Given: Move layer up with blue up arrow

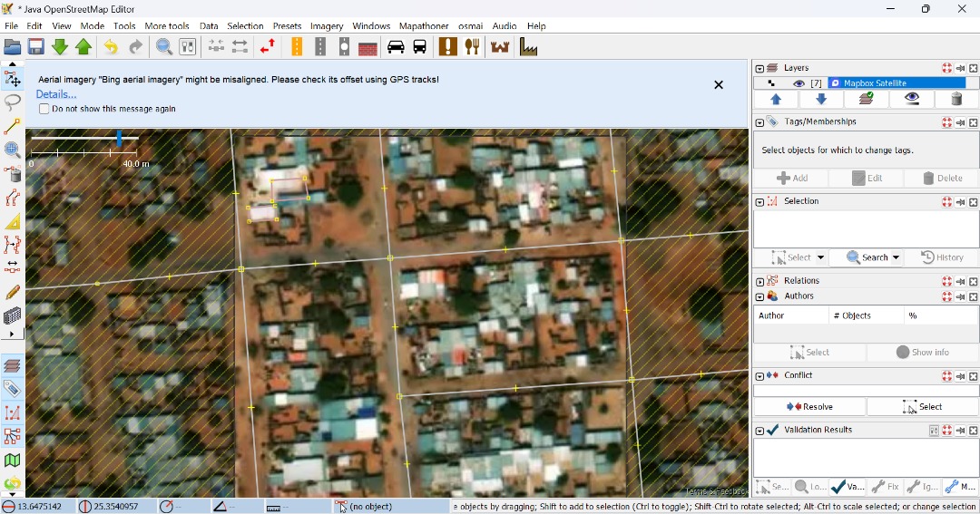Looking at the screenshot, I should [776, 99].
